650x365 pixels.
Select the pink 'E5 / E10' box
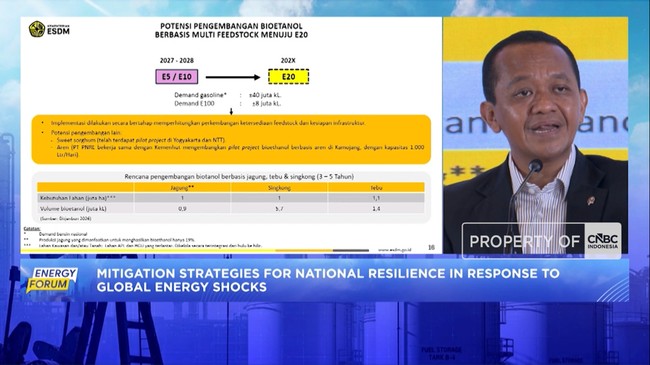tap(177, 77)
